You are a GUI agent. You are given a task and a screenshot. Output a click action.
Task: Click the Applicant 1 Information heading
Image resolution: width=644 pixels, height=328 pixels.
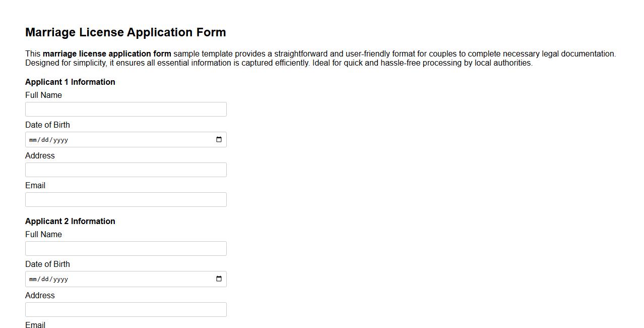[x=70, y=82]
